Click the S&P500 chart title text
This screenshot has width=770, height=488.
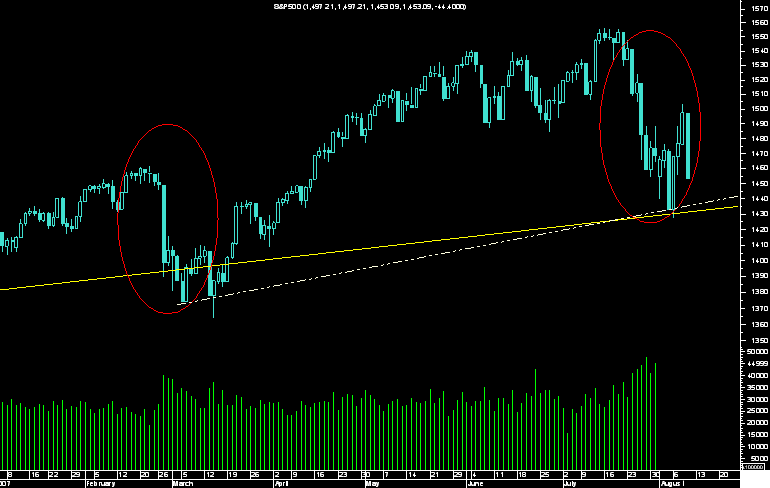370,6
